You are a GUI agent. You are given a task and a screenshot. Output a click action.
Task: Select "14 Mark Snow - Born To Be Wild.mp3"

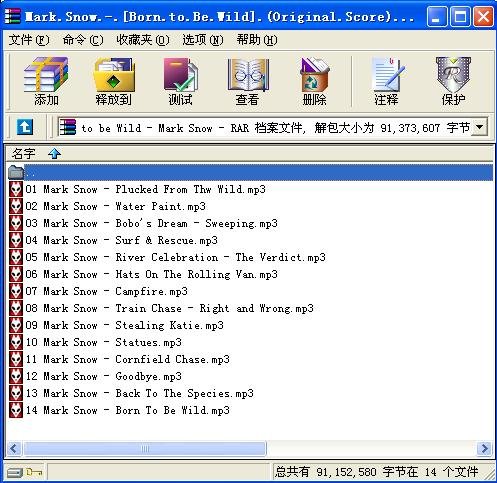[x=128, y=410]
